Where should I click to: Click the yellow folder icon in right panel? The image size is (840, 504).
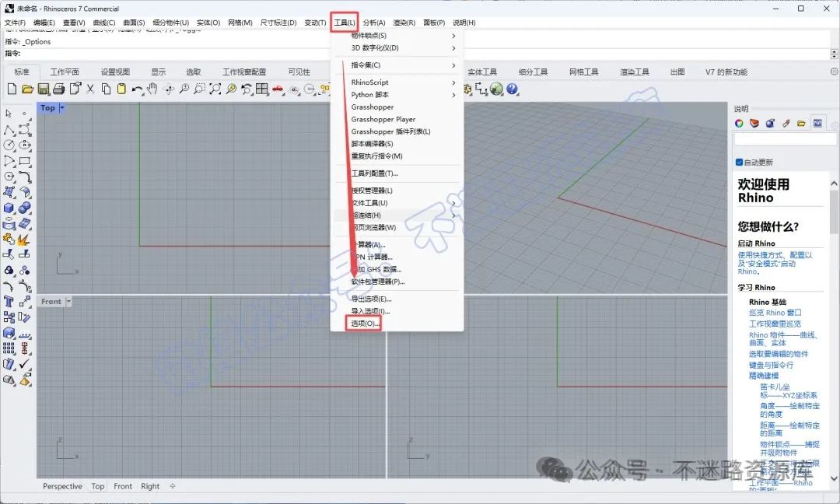pyautogui.click(x=801, y=123)
